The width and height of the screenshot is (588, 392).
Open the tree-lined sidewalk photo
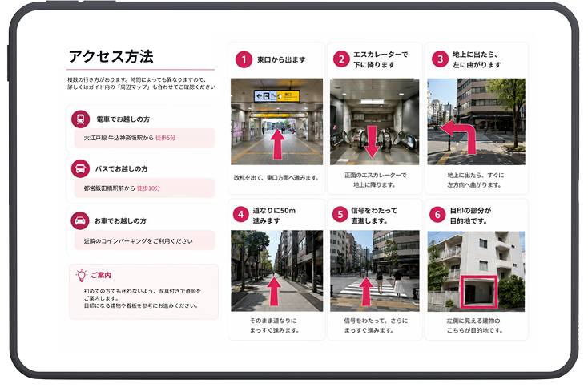click(x=276, y=271)
